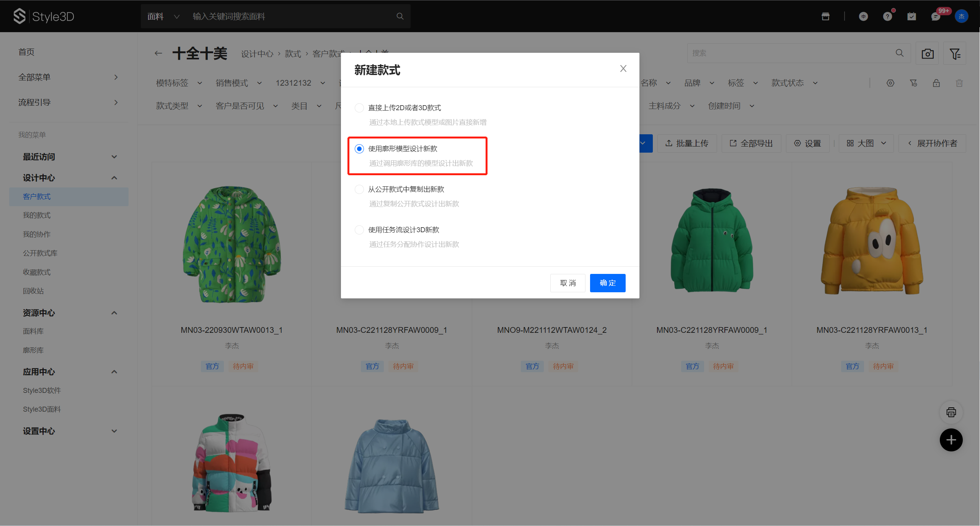Expand 最近访问 section
The image size is (980, 526).
(x=114, y=157)
